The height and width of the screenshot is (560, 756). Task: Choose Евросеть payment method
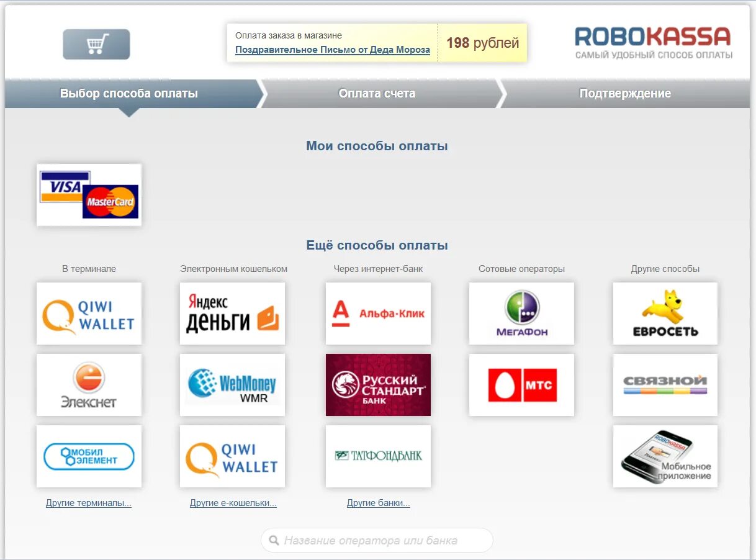[665, 314]
